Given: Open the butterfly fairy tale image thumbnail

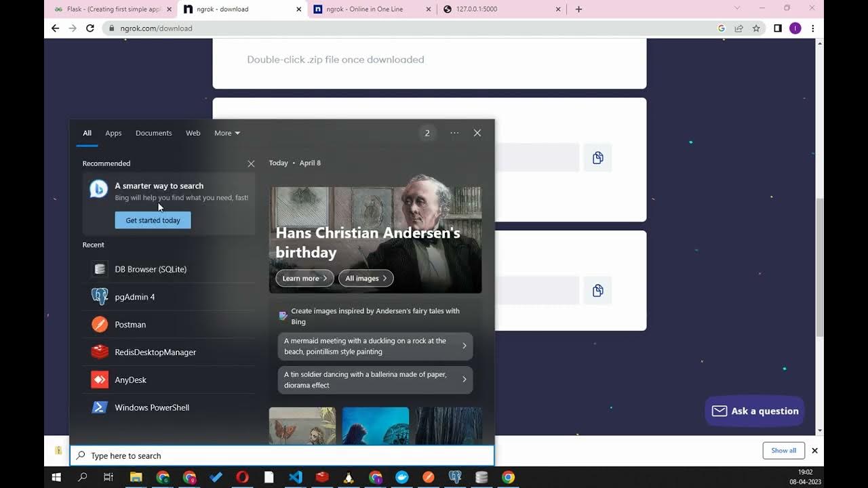Looking at the screenshot, I should pyautogui.click(x=302, y=426).
